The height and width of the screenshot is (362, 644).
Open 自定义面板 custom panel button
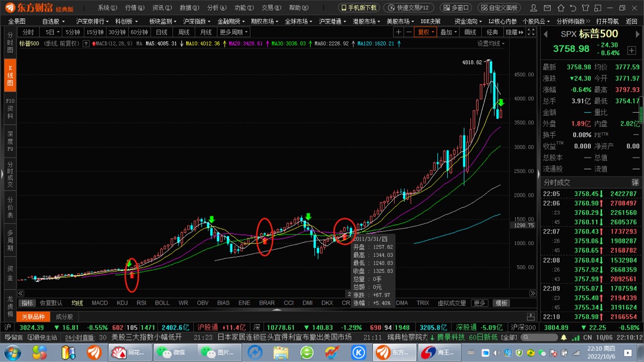coord(499,8)
